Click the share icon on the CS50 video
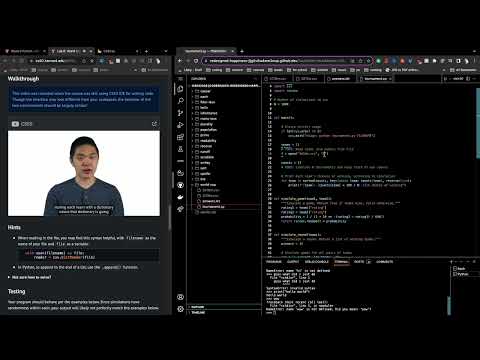480x360 pixels. [154, 124]
